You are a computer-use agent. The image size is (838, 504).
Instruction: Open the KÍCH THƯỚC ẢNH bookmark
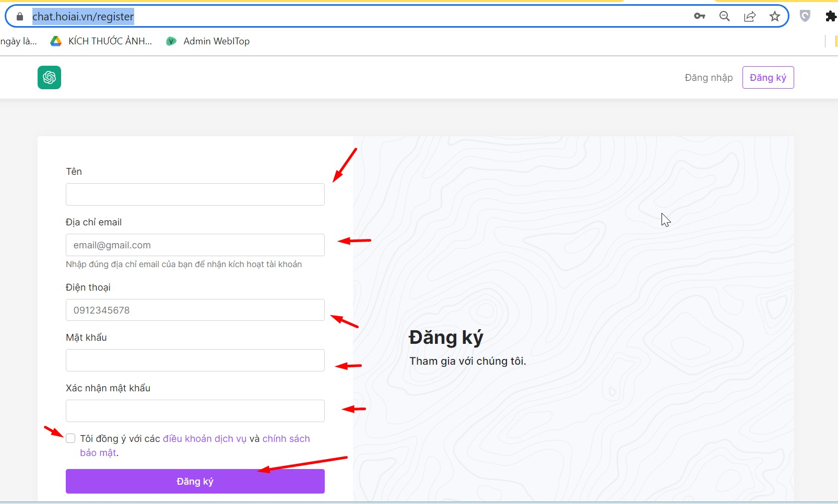click(101, 41)
